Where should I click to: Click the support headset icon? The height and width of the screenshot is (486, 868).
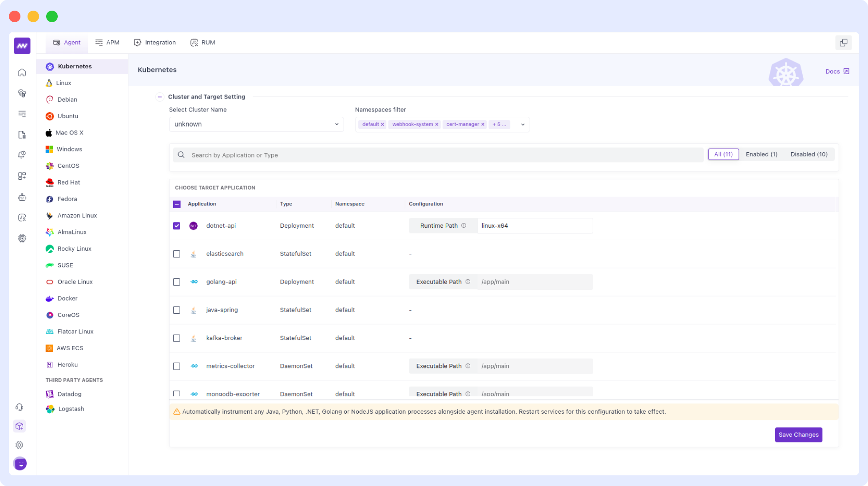(20, 407)
